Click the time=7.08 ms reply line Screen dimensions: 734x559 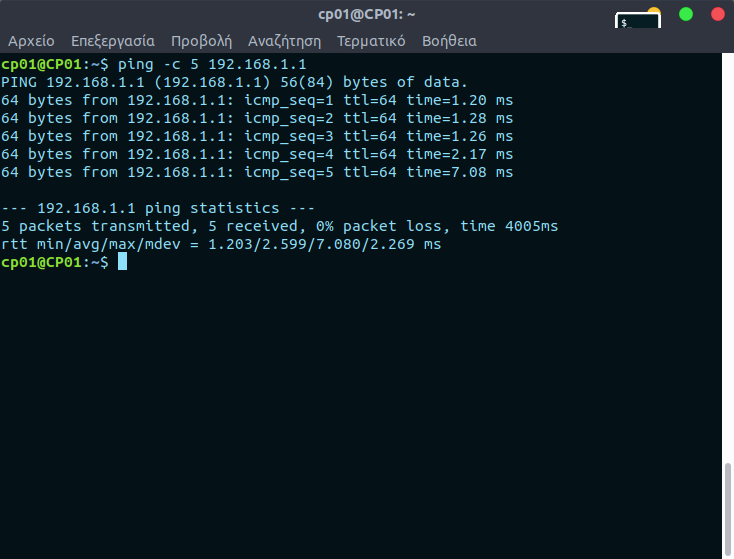(x=257, y=172)
